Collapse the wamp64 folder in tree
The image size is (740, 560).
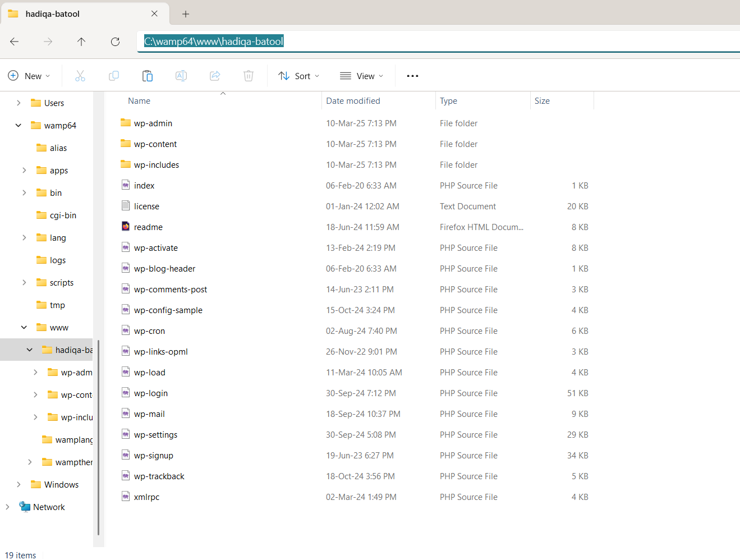[19, 125]
